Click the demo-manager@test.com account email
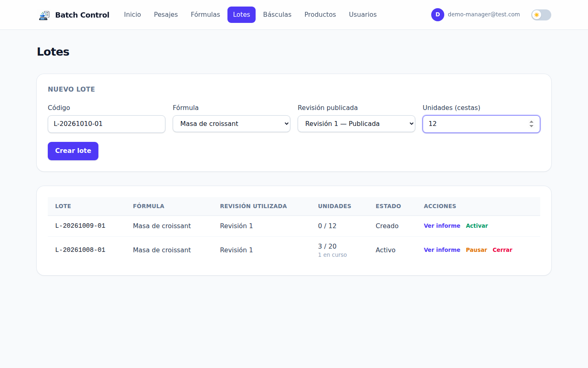This screenshot has width=588, height=368. click(484, 14)
